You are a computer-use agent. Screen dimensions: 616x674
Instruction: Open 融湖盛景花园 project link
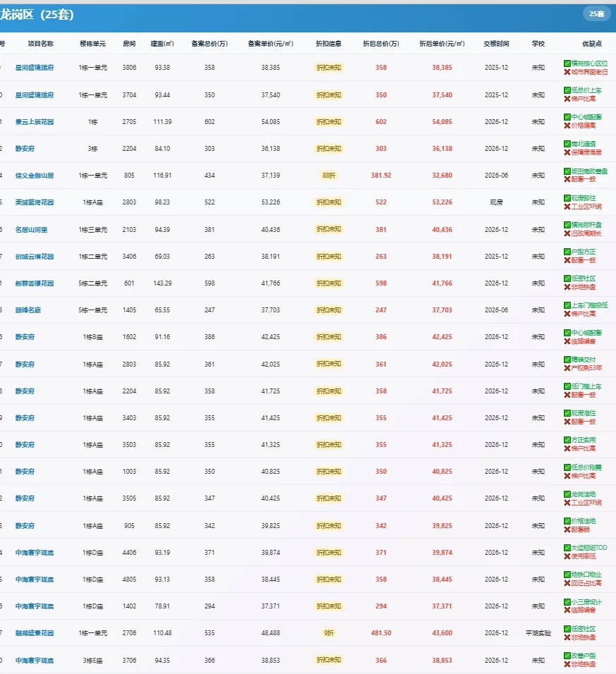[35, 632]
